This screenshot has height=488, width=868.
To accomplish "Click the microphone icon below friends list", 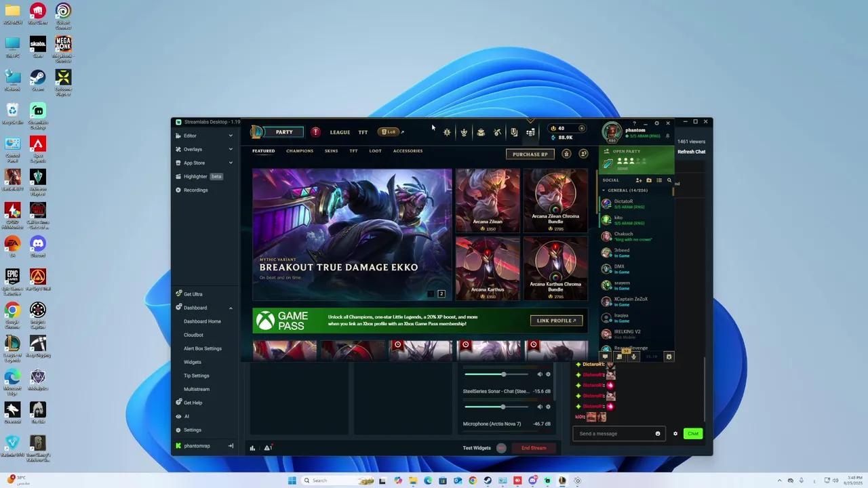I will (633, 357).
